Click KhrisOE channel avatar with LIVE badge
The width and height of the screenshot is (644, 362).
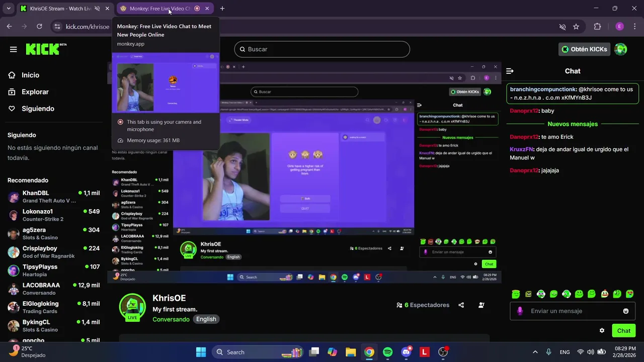[132, 307]
